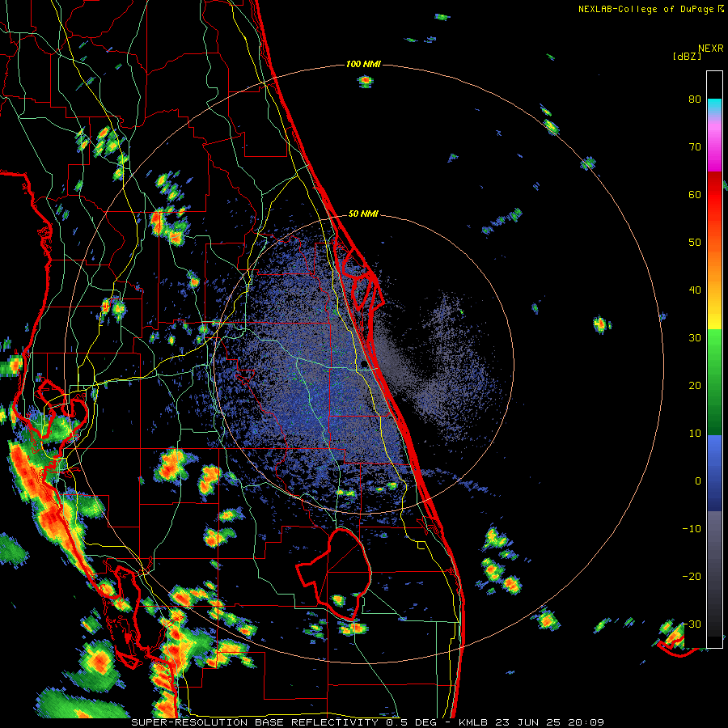Screen dimensions: 728x728
Task: Click the 0 value on dBZ scale
Action: (x=698, y=481)
